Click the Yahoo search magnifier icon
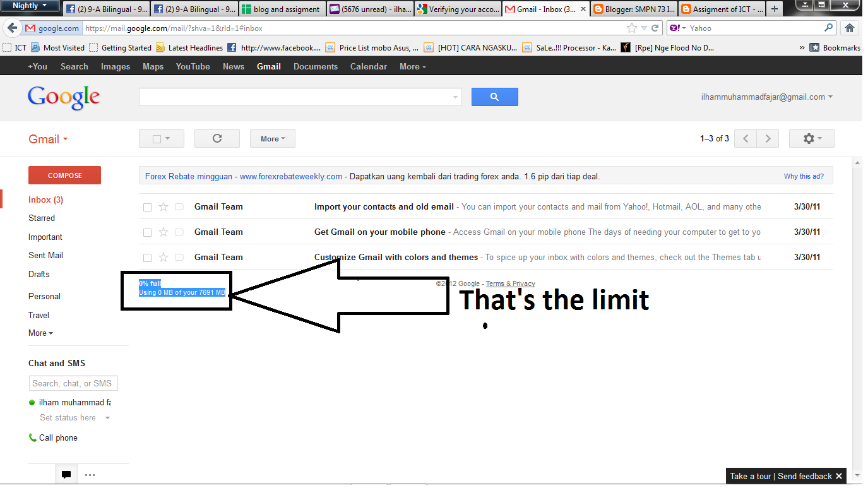The image size is (868, 488). click(x=829, y=28)
